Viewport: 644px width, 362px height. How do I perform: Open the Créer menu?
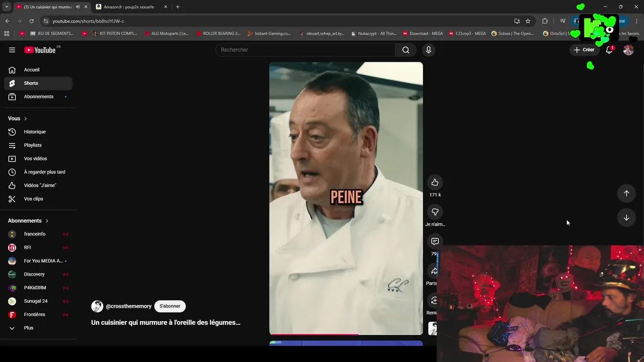(584, 50)
